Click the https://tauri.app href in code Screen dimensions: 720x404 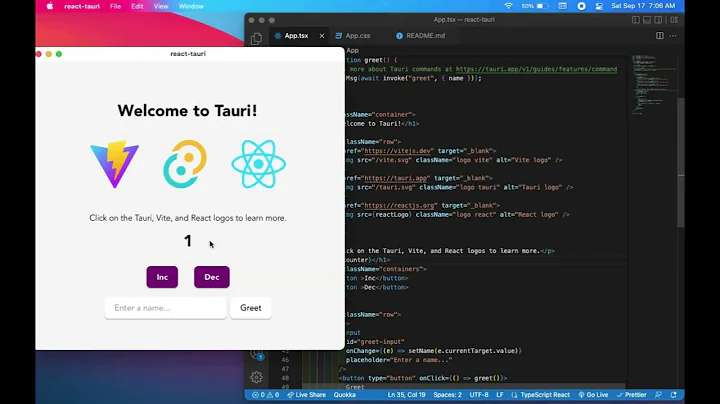tap(396, 178)
